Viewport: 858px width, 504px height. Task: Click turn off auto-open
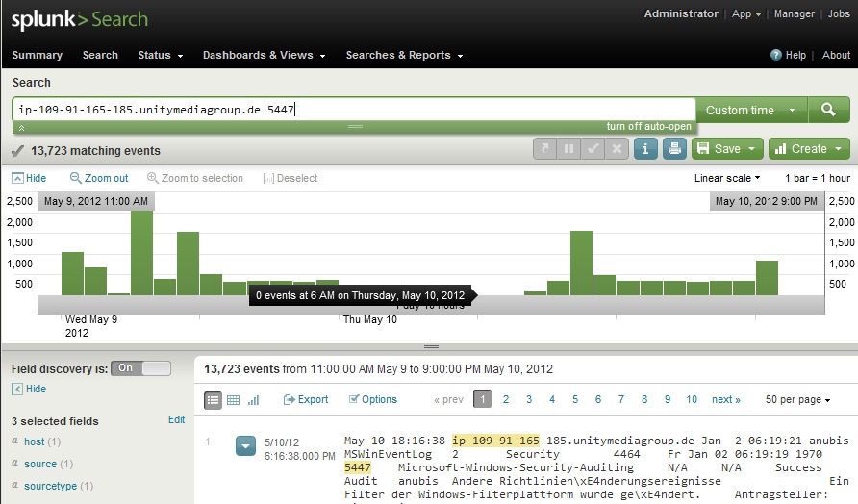tap(649, 126)
